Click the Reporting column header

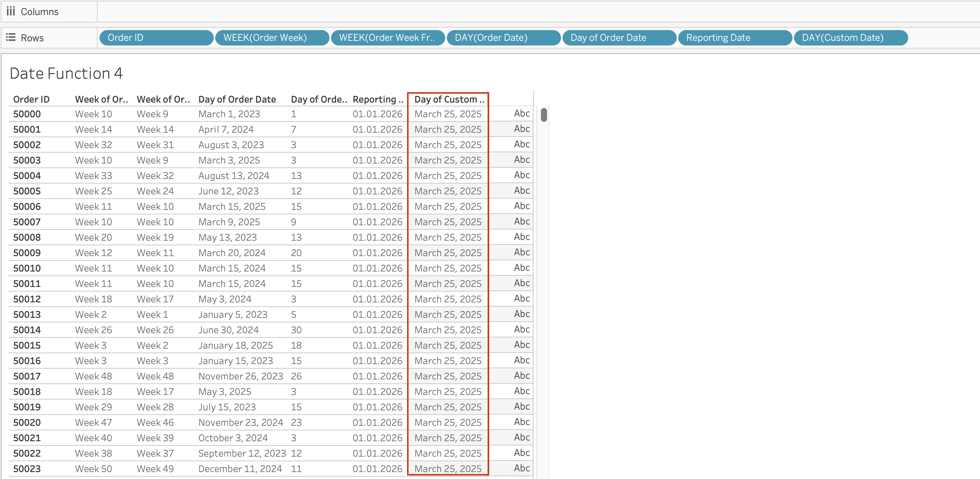378,99
